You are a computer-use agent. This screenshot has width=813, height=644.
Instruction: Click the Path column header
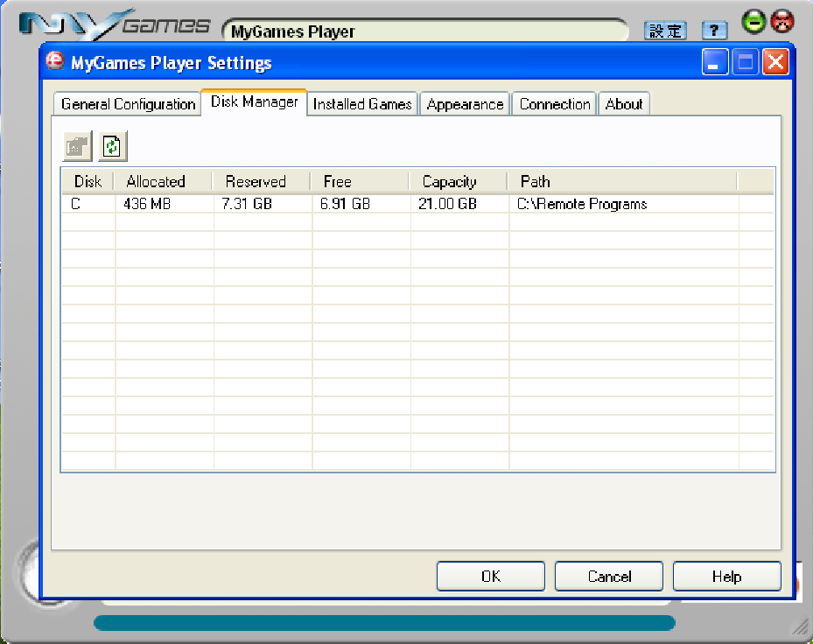click(x=622, y=181)
